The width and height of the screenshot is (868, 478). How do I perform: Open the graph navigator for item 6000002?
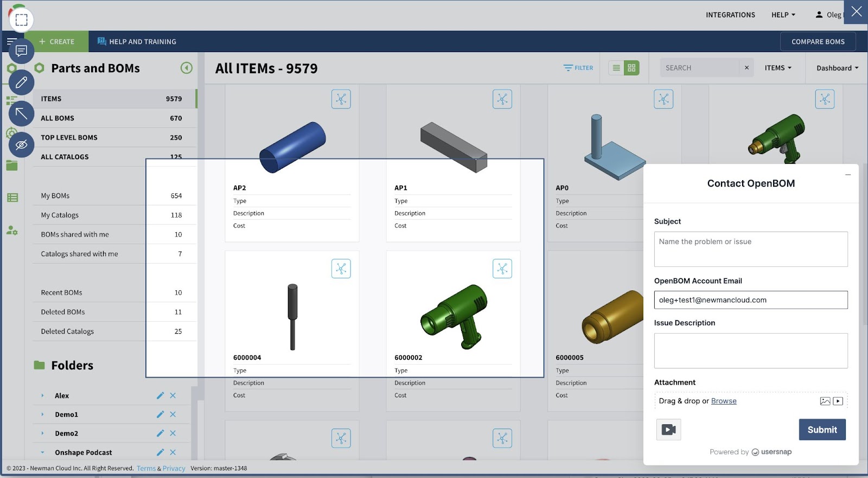pyautogui.click(x=502, y=269)
